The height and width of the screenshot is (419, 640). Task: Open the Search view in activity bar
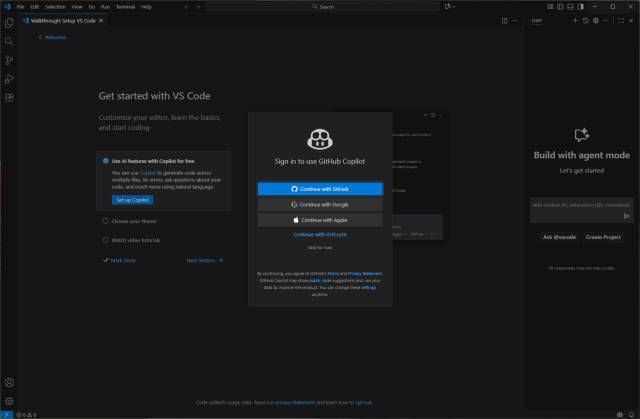[x=9, y=41]
